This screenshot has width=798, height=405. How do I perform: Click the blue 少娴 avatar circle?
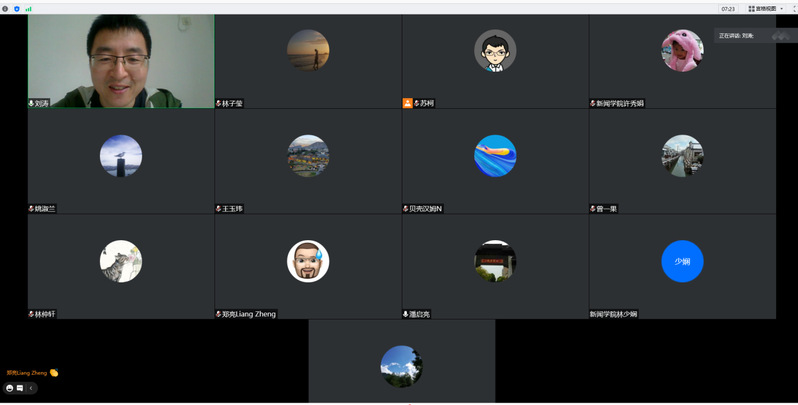pyautogui.click(x=682, y=261)
